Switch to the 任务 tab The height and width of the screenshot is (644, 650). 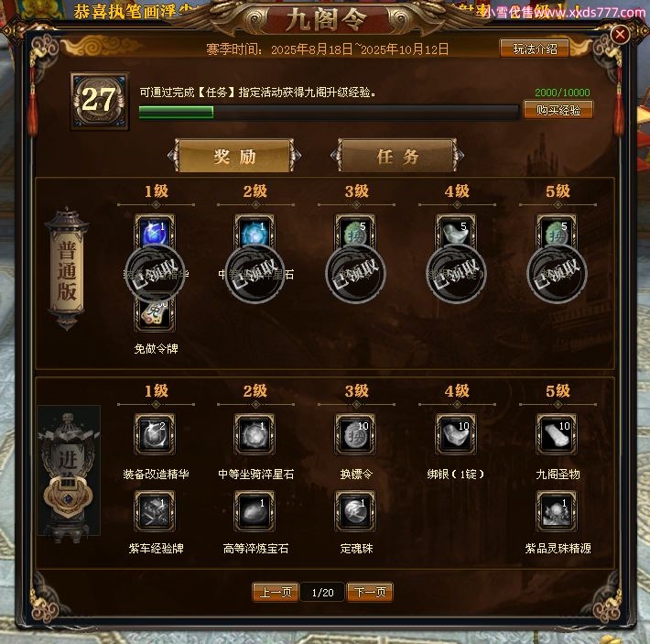click(x=397, y=156)
